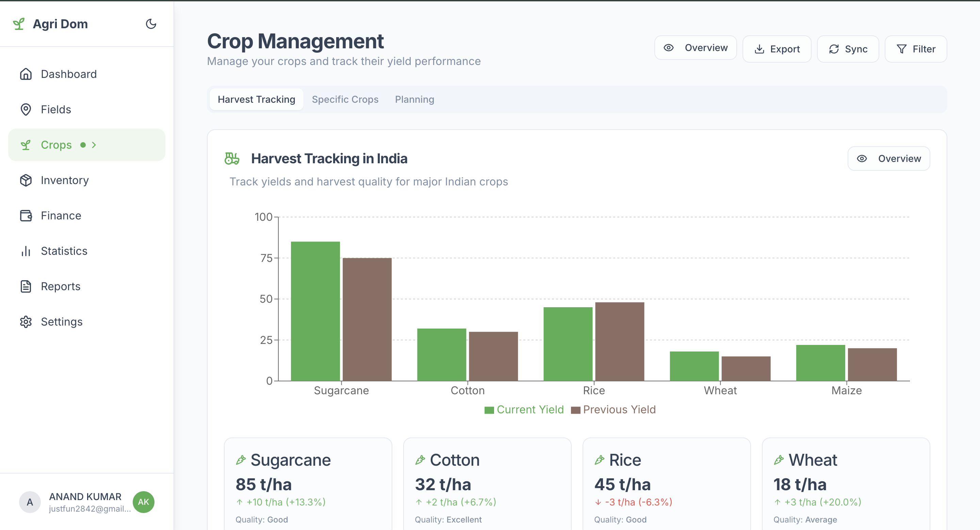This screenshot has height=530, width=980.
Task: Click the Sugarcane current yield bar
Action: [x=315, y=311]
